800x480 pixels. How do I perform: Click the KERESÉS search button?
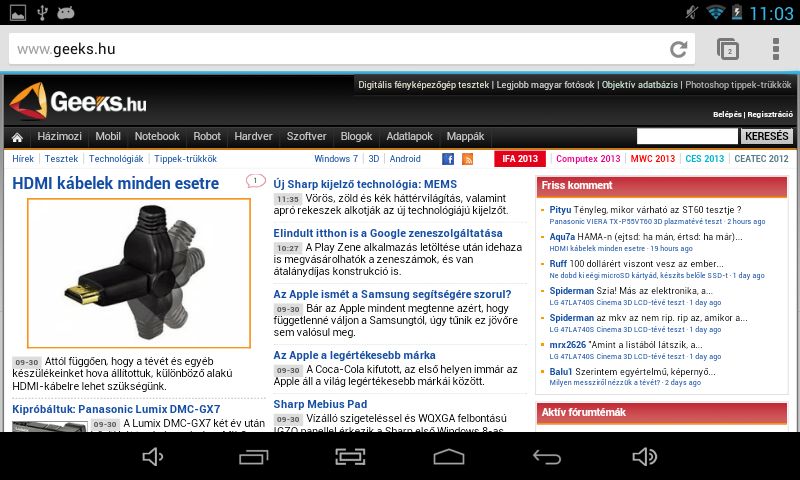766,136
